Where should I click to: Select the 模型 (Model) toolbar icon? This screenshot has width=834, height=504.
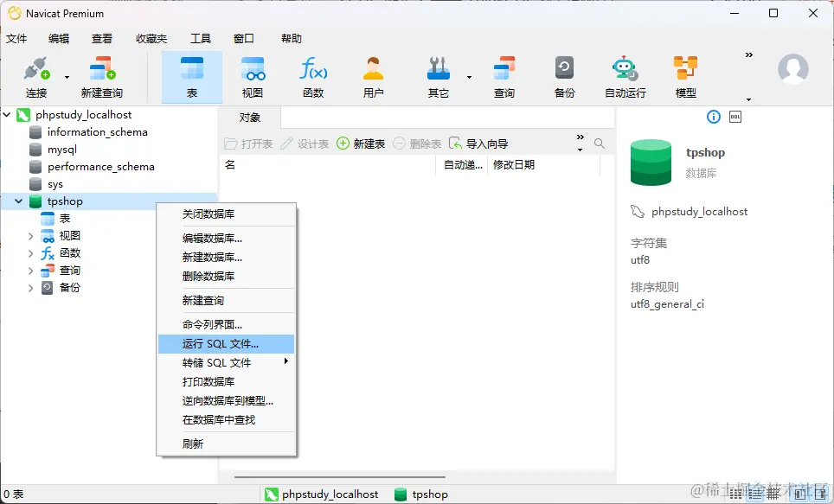click(684, 75)
